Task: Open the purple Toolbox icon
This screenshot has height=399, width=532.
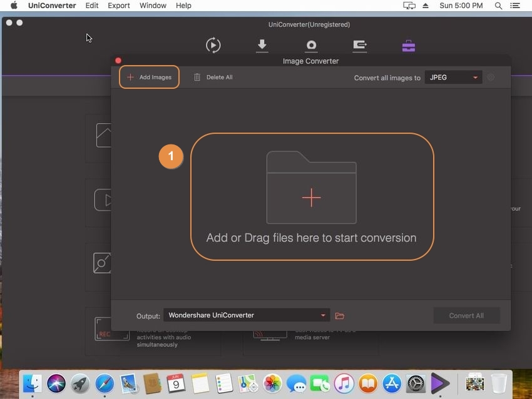Action: [408, 46]
